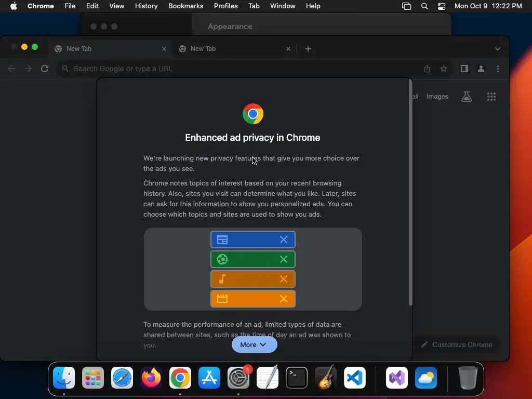Remove the blue news topic chip

(x=284, y=240)
